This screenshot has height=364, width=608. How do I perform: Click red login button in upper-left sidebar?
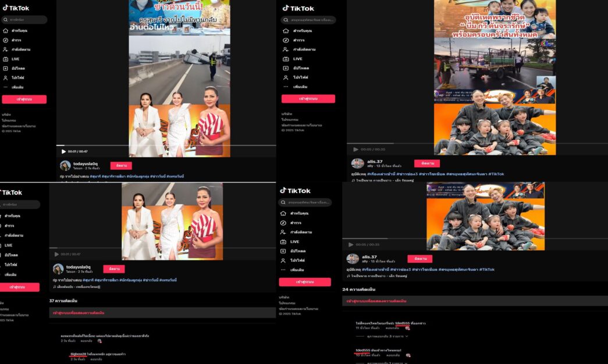pos(24,99)
